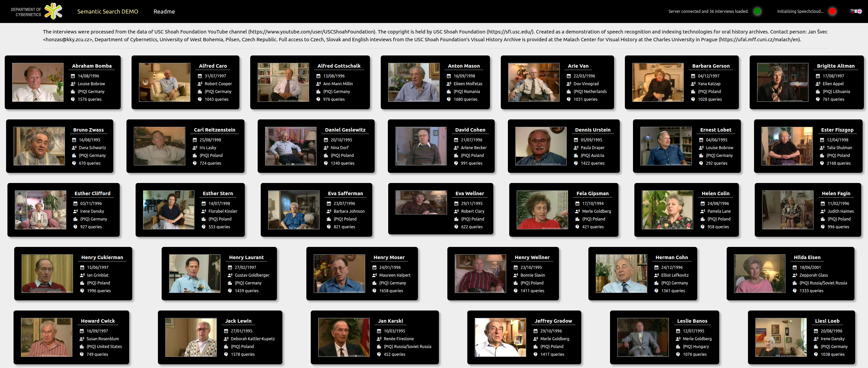Click queries icon beside 1422 queries
The width and height of the screenshot is (868, 368).
coord(576,163)
